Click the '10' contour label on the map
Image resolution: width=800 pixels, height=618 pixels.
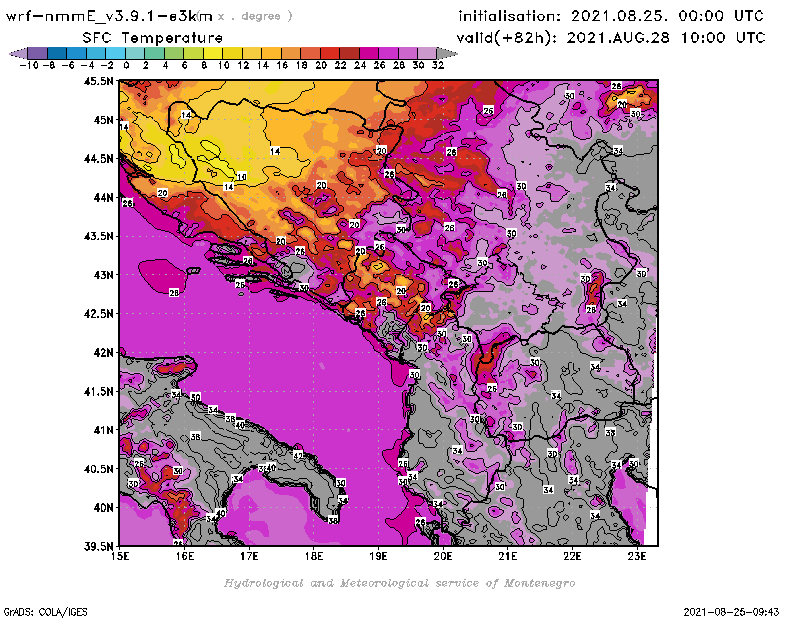(242, 177)
